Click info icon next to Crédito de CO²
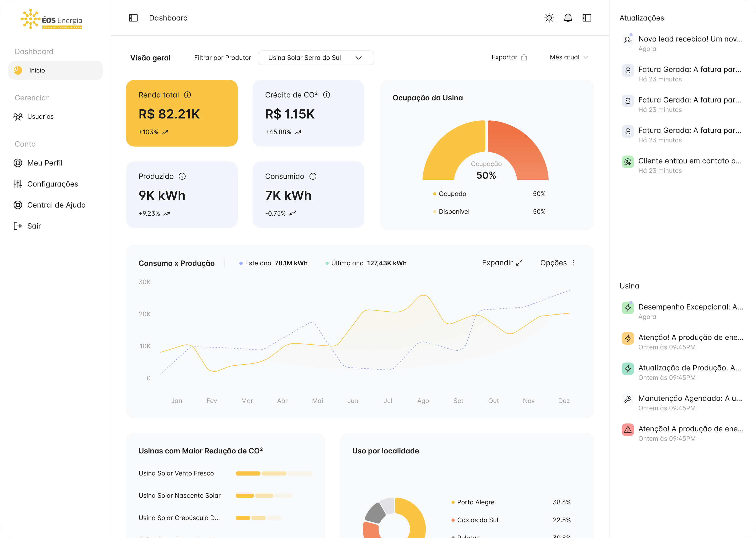This screenshot has width=756, height=538. 326,95
